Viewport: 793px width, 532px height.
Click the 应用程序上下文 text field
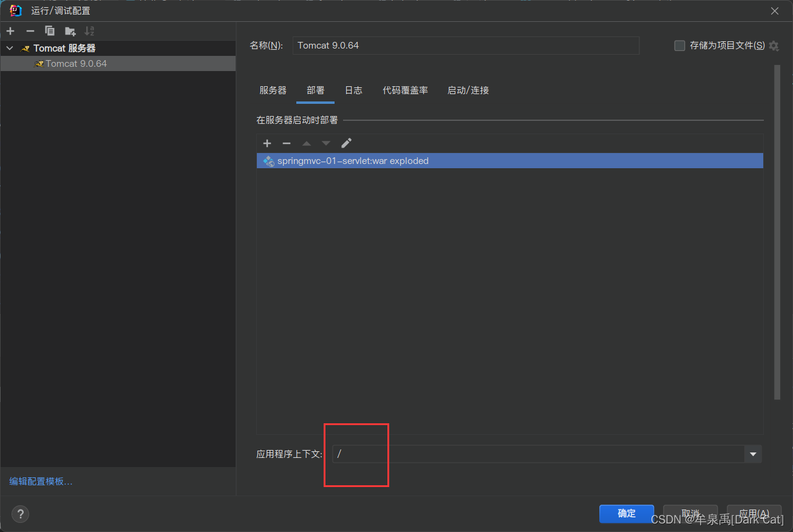pos(539,454)
